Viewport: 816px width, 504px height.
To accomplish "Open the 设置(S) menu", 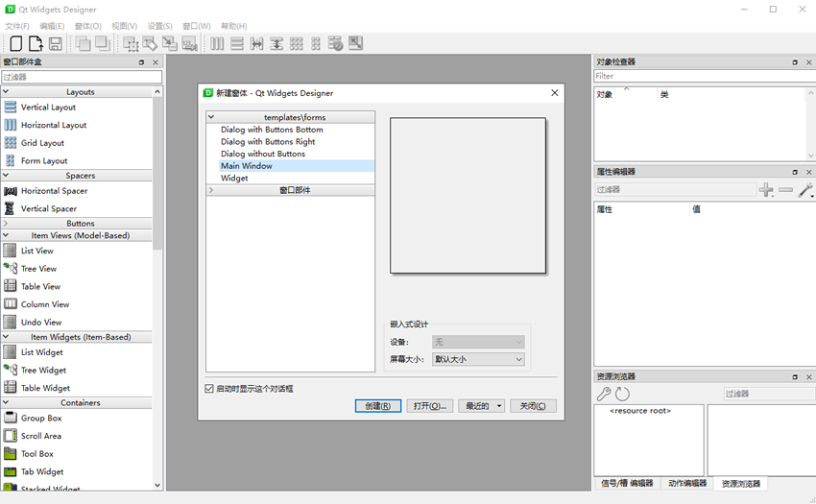I will tap(159, 26).
